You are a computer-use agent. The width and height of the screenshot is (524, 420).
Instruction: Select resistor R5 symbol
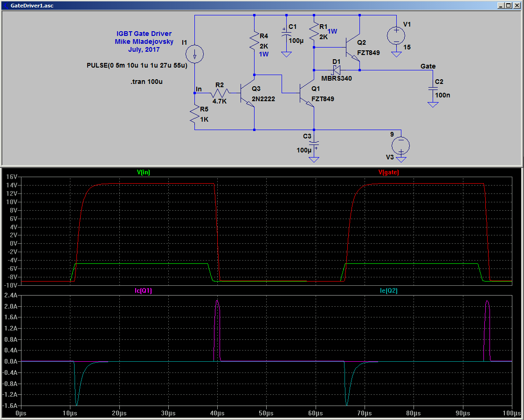pos(194,114)
